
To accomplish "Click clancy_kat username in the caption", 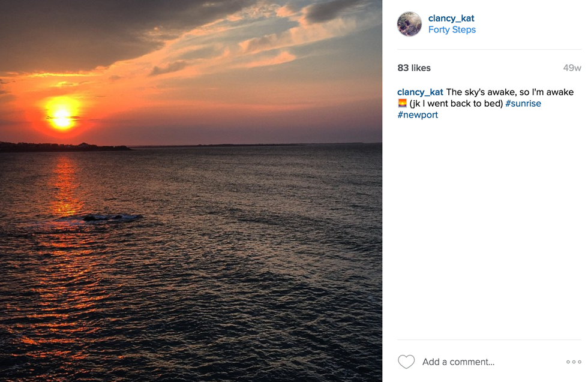I will tap(420, 92).
